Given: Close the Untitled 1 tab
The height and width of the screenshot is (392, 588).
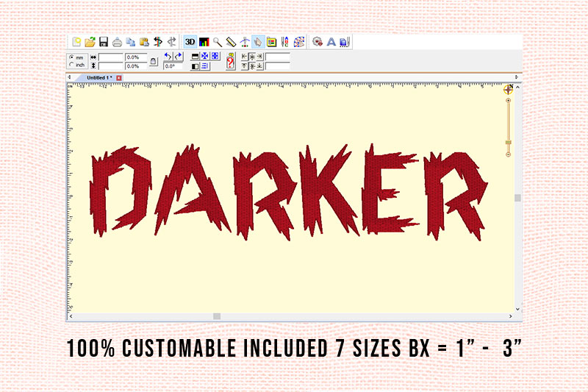Looking at the screenshot, I should [119, 78].
